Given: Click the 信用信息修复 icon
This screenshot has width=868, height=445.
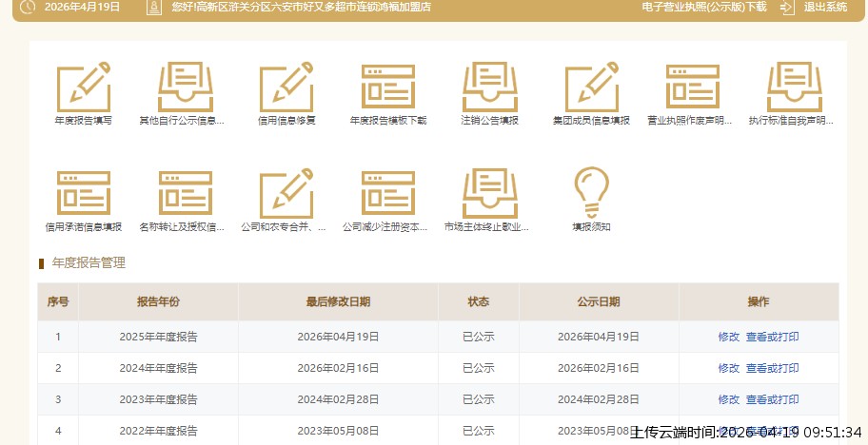Looking at the screenshot, I should point(286,87).
